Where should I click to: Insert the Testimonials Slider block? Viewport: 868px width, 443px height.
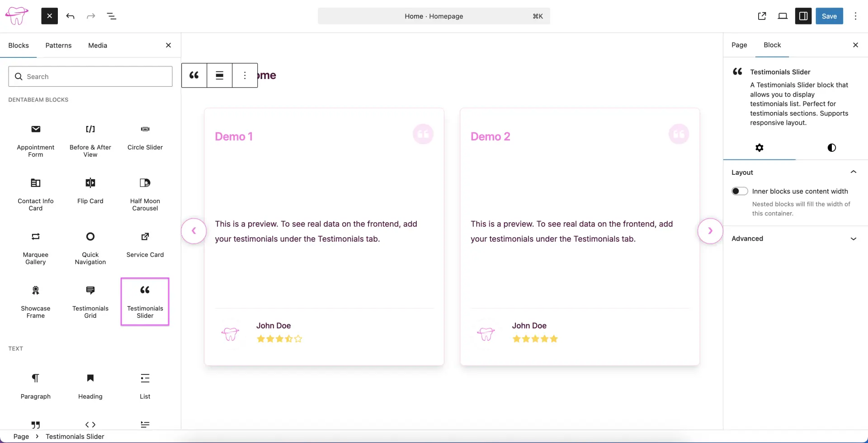pos(145,302)
